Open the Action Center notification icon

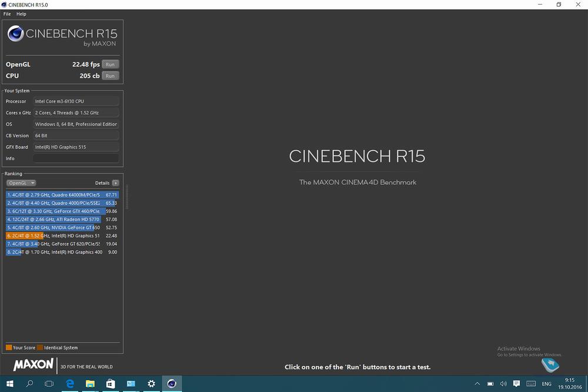[516, 384]
